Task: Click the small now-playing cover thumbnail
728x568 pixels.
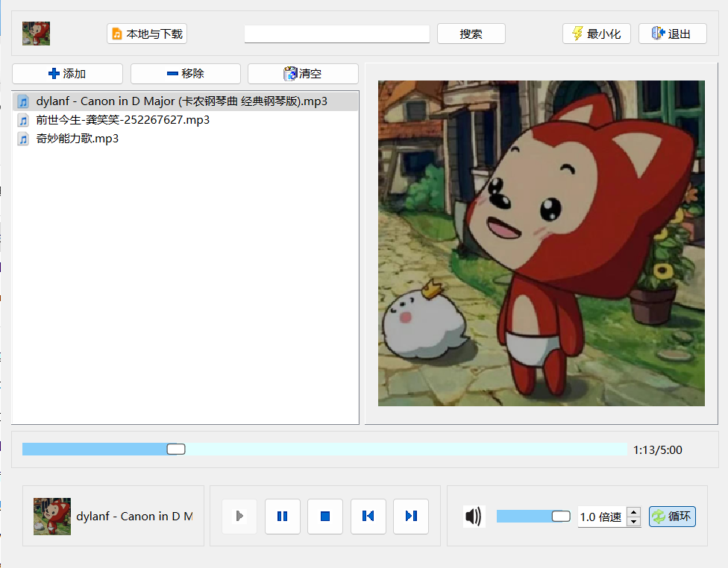Action: click(52, 517)
